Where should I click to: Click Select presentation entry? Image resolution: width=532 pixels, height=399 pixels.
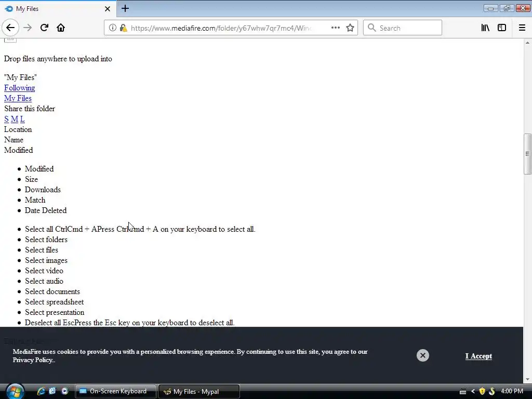point(55,312)
